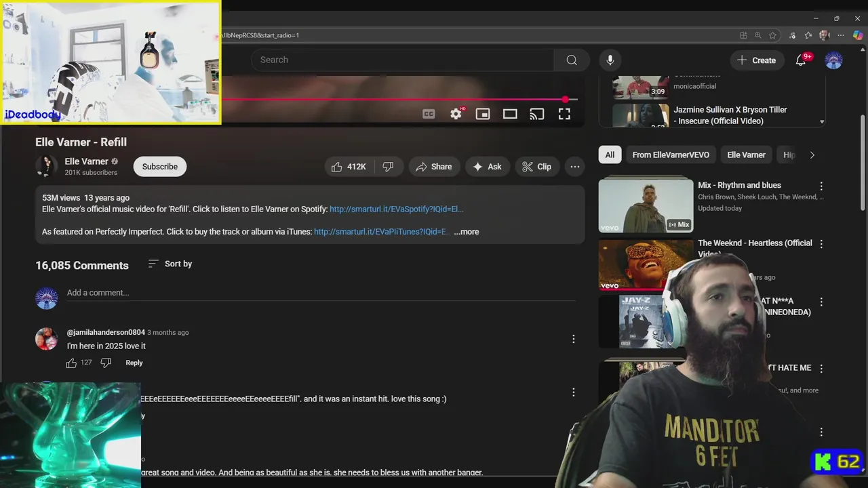Image resolution: width=868 pixels, height=488 pixels.
Task: Open the iTunes smarturl link
Action: [x=382, y=232]
